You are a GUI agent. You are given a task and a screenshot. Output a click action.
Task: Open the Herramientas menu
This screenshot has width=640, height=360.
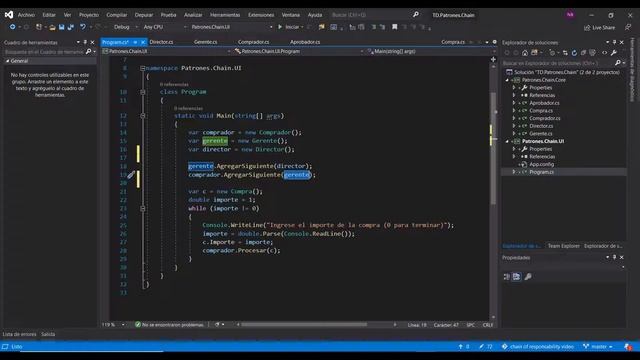(225, 15)
